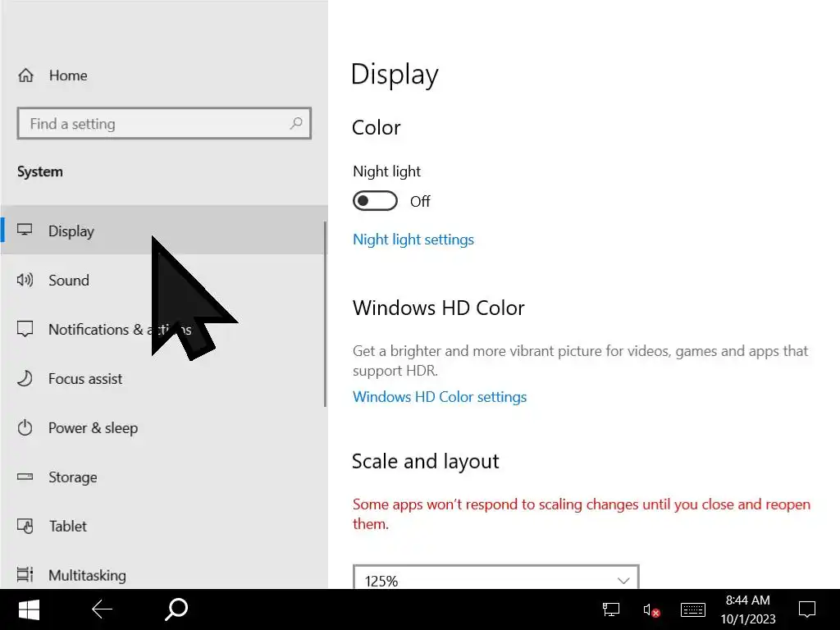Click the Display page heading

coord(395,75)
